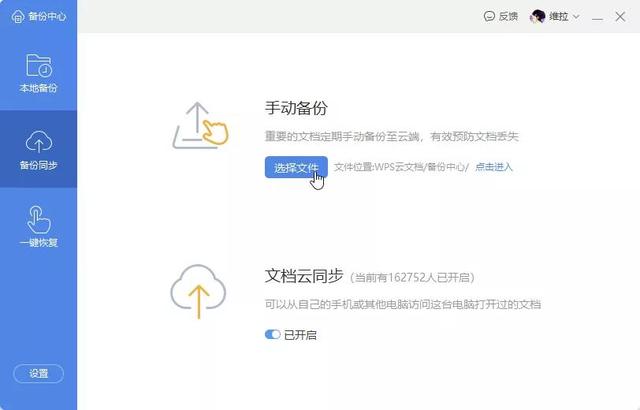Click the 备份中心 title text

(47, 16)
